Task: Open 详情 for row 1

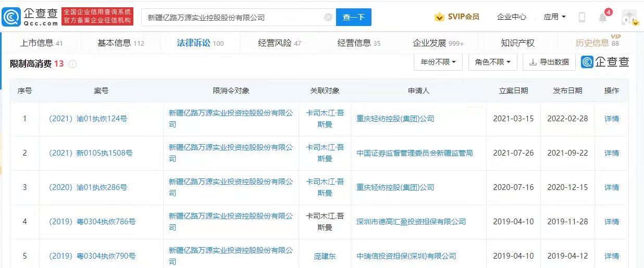Action: tap(612, 119)
